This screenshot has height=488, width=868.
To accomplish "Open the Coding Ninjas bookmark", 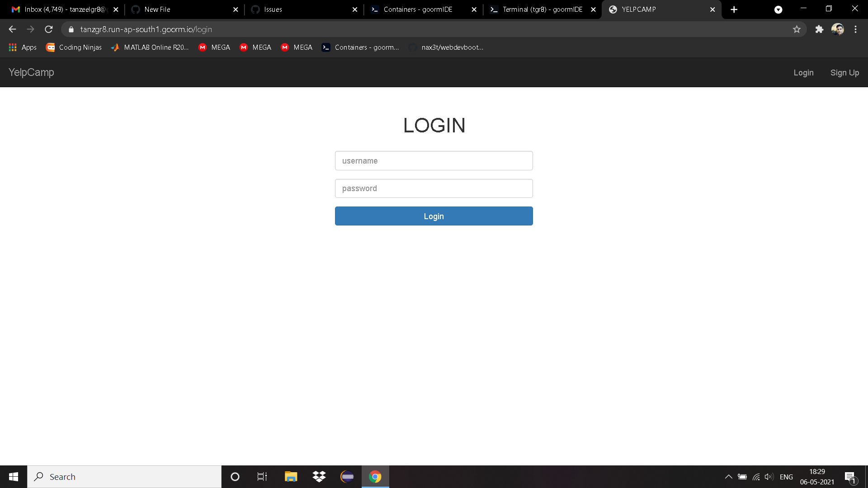I will [x=74, y=47].
